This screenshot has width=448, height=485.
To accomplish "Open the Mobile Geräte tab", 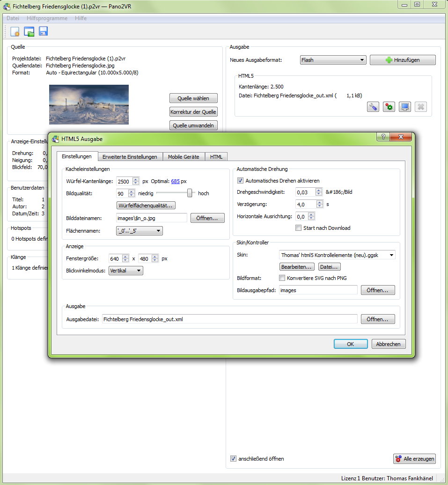I will 184,157.
